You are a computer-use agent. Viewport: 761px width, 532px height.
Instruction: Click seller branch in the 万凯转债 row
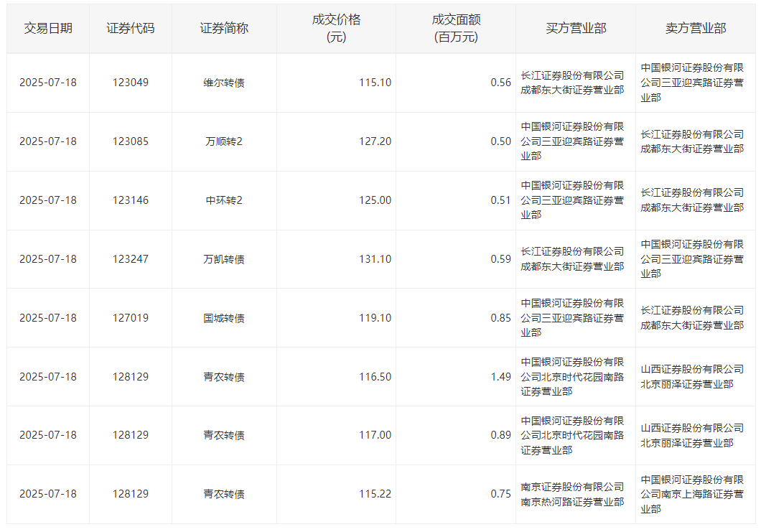[x=692, y=259]
